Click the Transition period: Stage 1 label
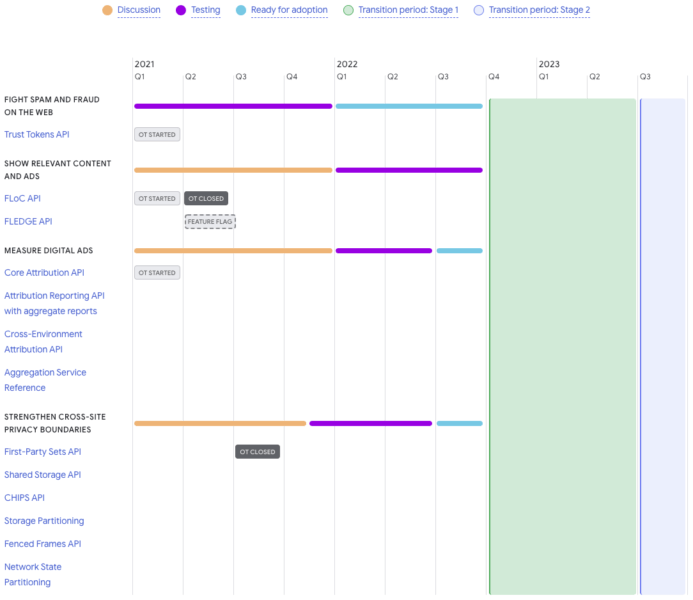Screen dimensions: 693x600 [x=408, y=10]
